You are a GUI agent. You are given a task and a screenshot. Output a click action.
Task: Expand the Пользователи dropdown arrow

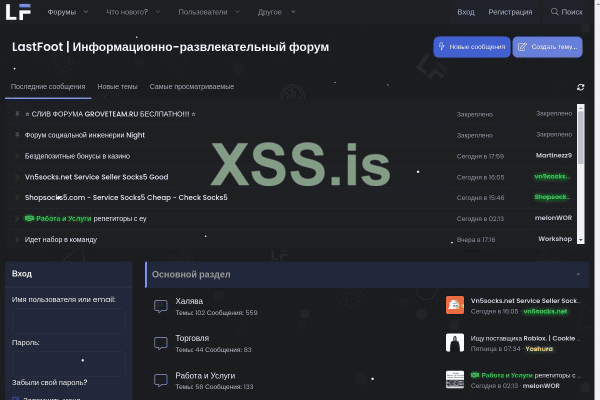click(x=237, y=12)
